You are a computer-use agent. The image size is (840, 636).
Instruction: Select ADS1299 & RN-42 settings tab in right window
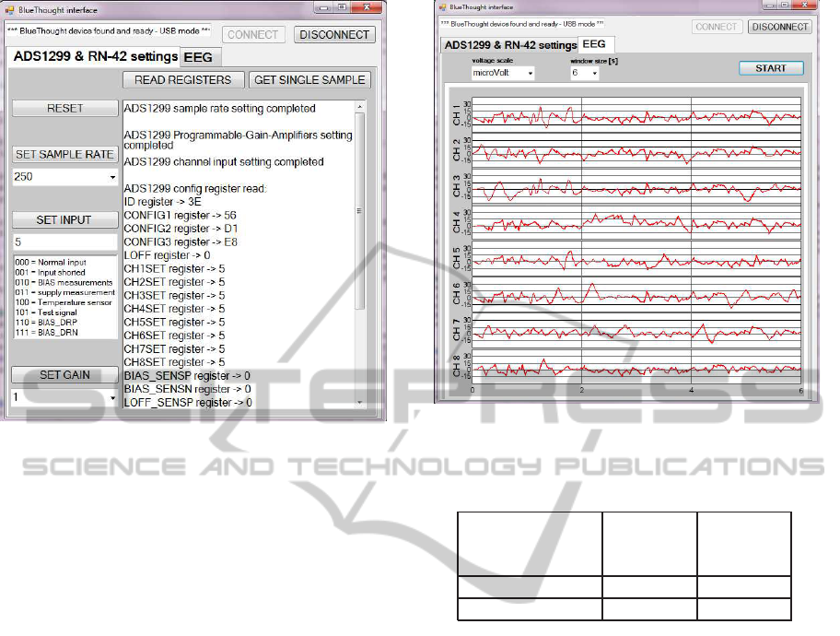[509, 44]
